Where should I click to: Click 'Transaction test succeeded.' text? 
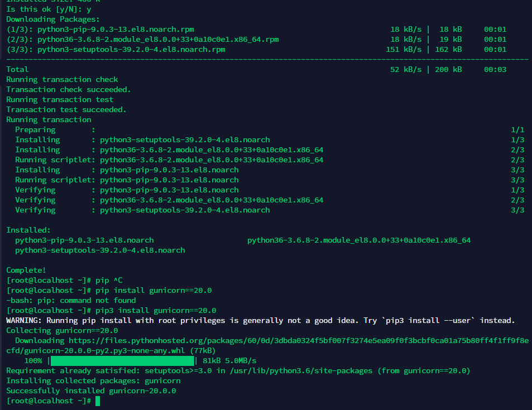[66, 109]
